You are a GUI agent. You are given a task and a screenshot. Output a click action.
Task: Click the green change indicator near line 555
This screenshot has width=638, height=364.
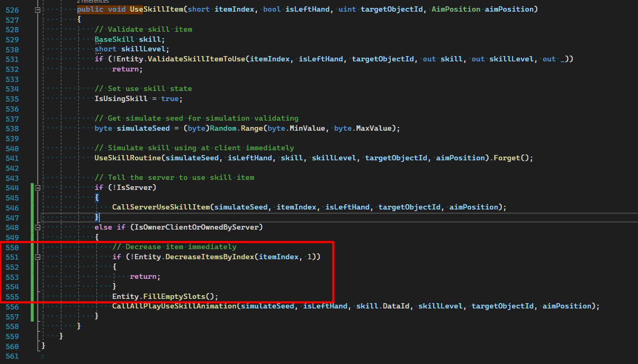pos(32,296)
